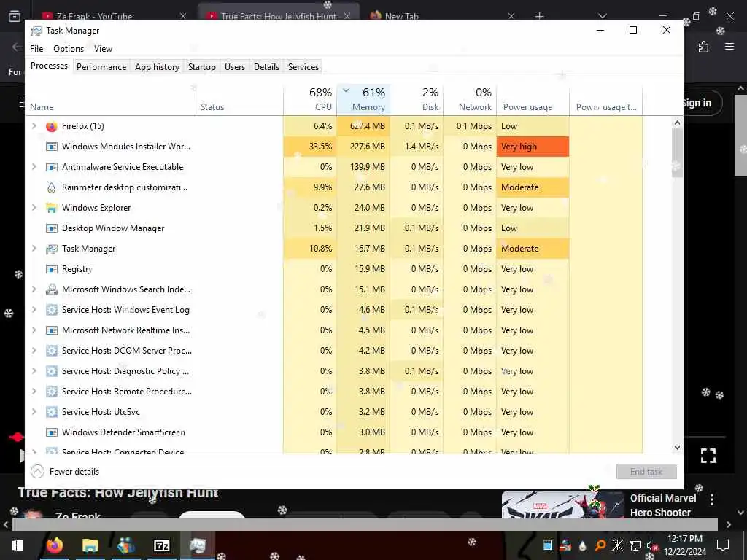Click the Rainmeter droplet process icon
Viewport: 747px width, 560px height.
tap(52, 187)
